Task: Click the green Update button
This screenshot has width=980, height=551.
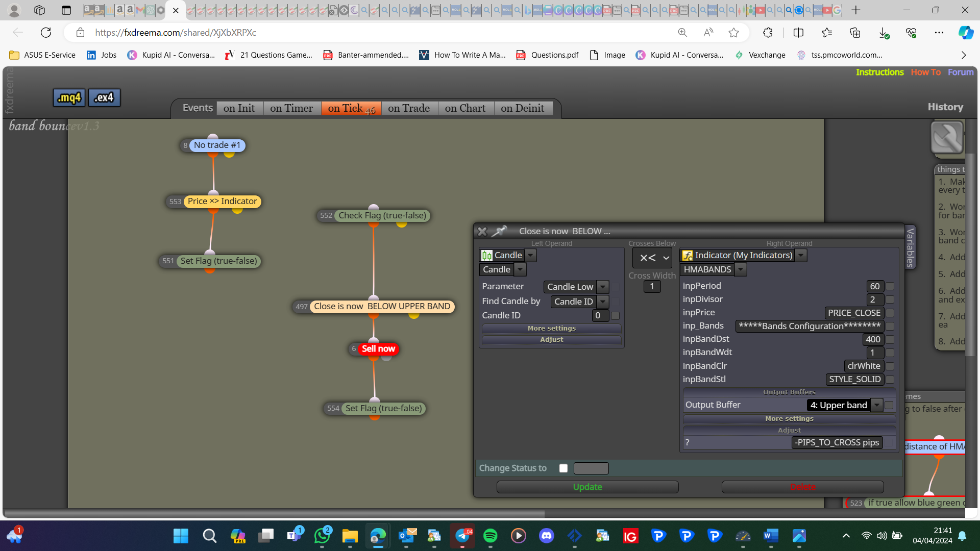Action: (x=587, y=487)
